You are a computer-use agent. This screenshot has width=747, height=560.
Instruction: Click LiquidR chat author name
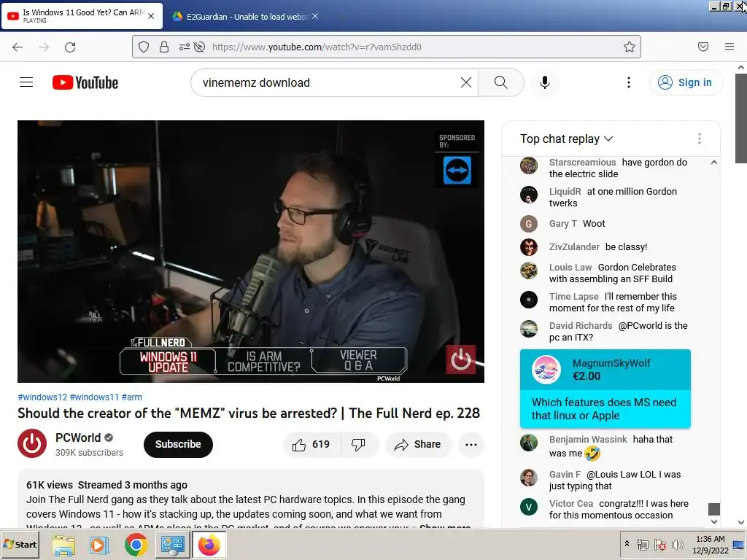pyautogui.click(x=565, y=192)
